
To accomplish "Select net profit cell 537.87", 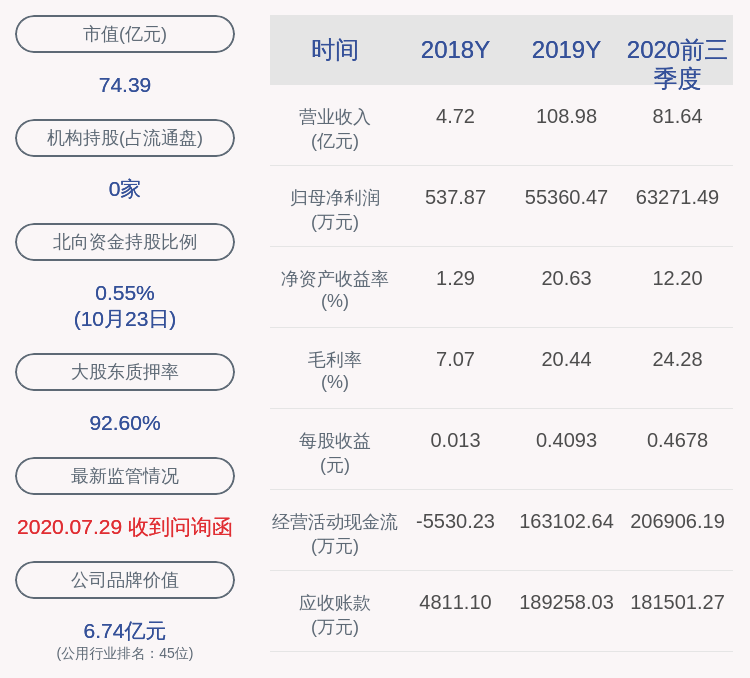I will point(455,198).
